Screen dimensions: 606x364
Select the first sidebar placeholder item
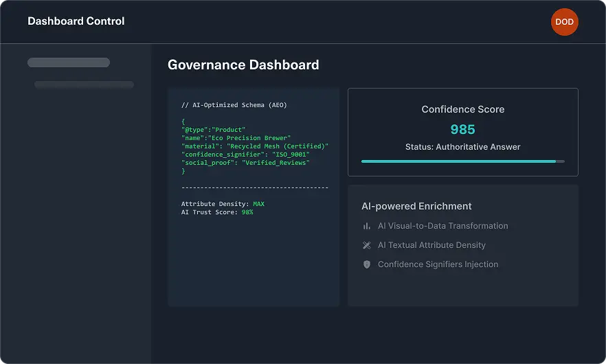click(69, 62)
